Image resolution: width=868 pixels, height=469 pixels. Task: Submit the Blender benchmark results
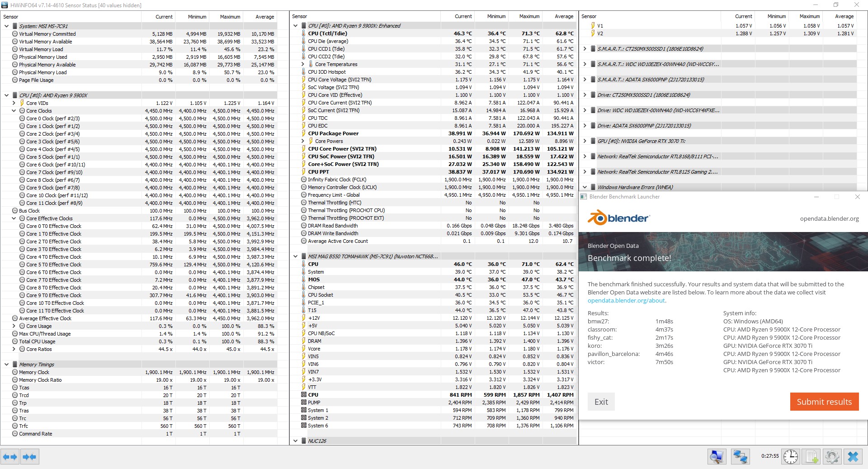(824, 402)
